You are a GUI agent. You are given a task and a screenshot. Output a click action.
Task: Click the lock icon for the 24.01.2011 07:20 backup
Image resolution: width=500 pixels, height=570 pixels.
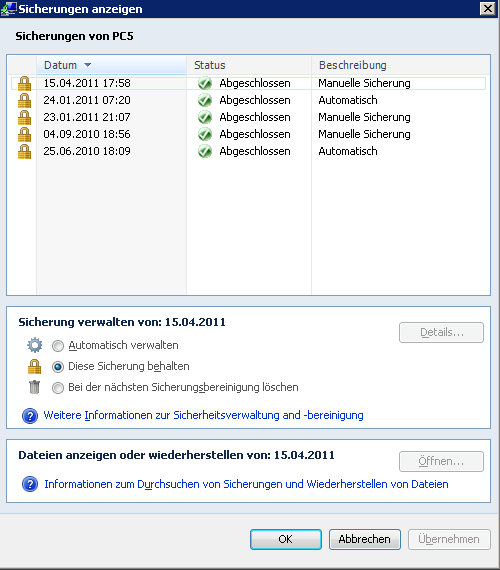pos(24,100)
